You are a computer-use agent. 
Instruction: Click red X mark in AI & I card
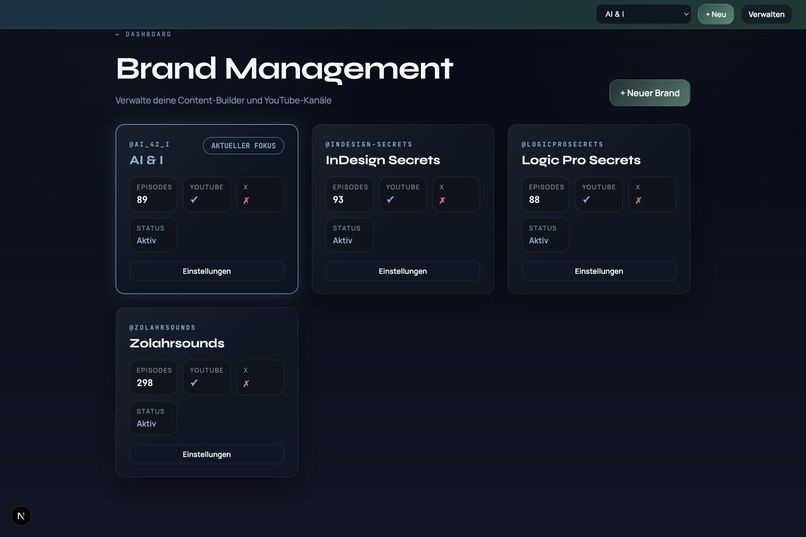pyautogui.click(x=246, y=200)
